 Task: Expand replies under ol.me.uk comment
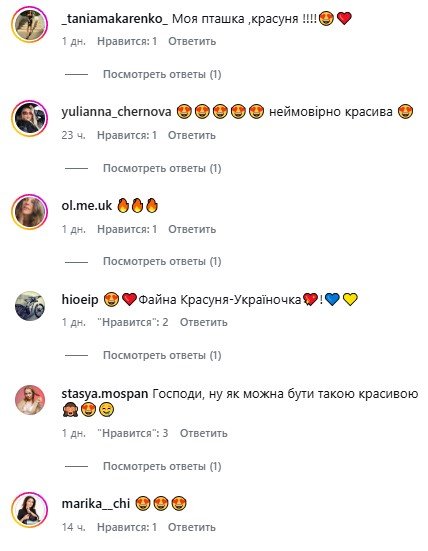162,261
